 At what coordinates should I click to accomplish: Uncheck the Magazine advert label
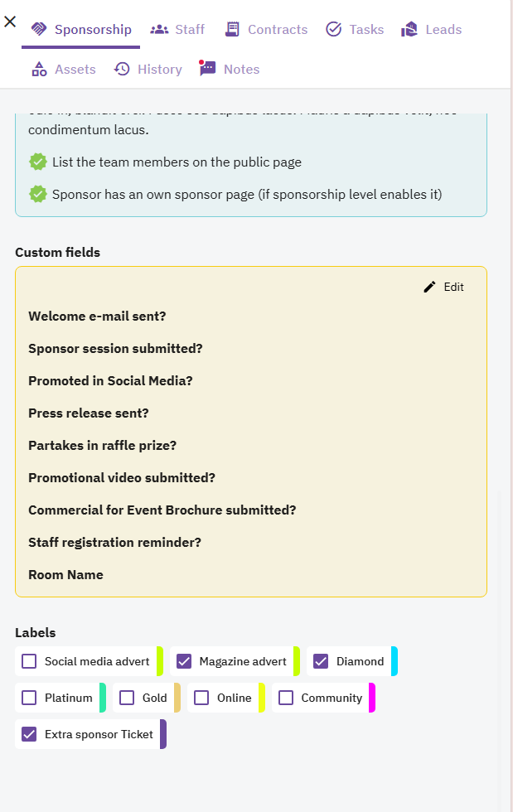click(184, 661)
